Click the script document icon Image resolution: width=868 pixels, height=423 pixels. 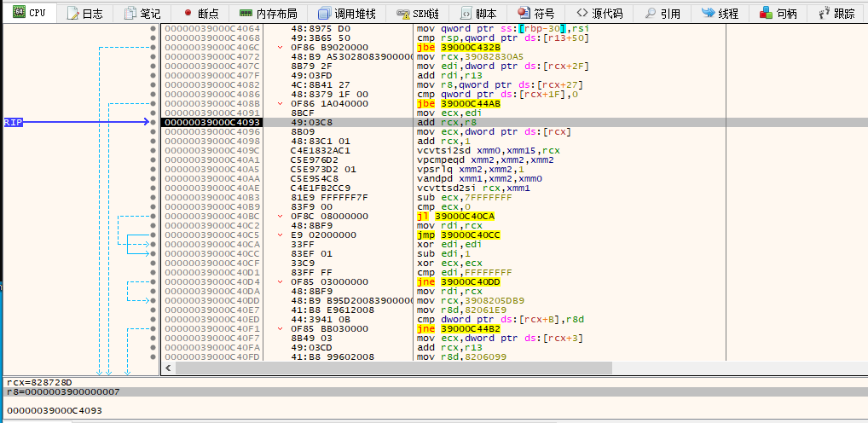pyautogui.click(x=466, y=14)
